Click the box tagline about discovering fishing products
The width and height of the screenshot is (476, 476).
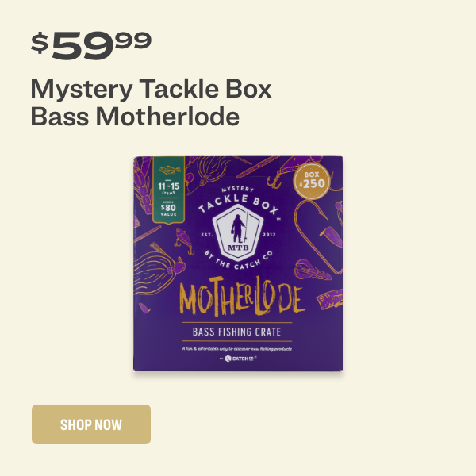tap(237, 349)
